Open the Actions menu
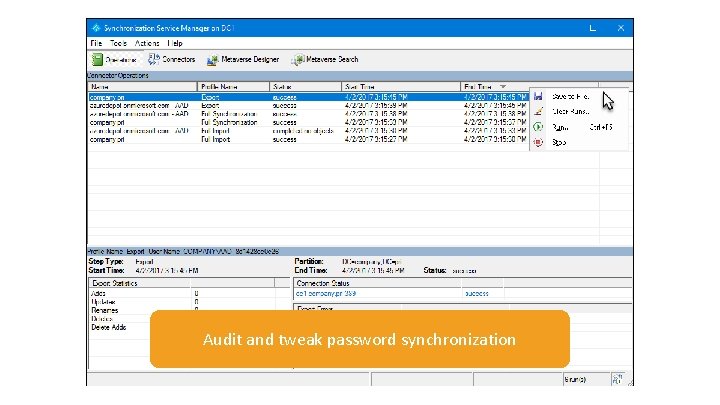Viewport: 720px width, 405px height. coord(147,43)
